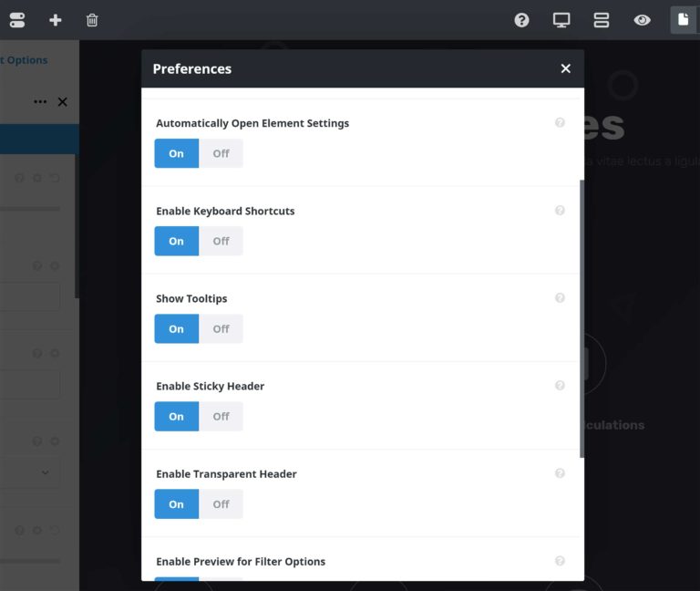The height and width of the screenshot is (591, 700).
Task: Click the trash delete icon in toolbar
Action: click(x=92, y=20)
